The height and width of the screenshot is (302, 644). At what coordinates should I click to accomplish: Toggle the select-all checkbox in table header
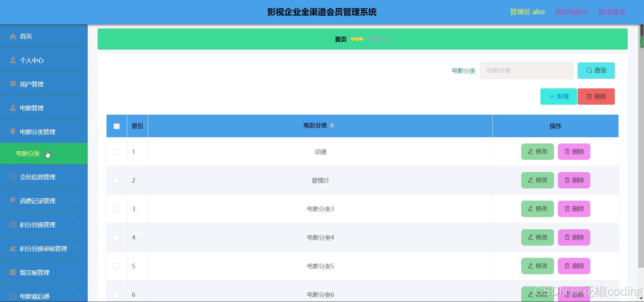117,126
